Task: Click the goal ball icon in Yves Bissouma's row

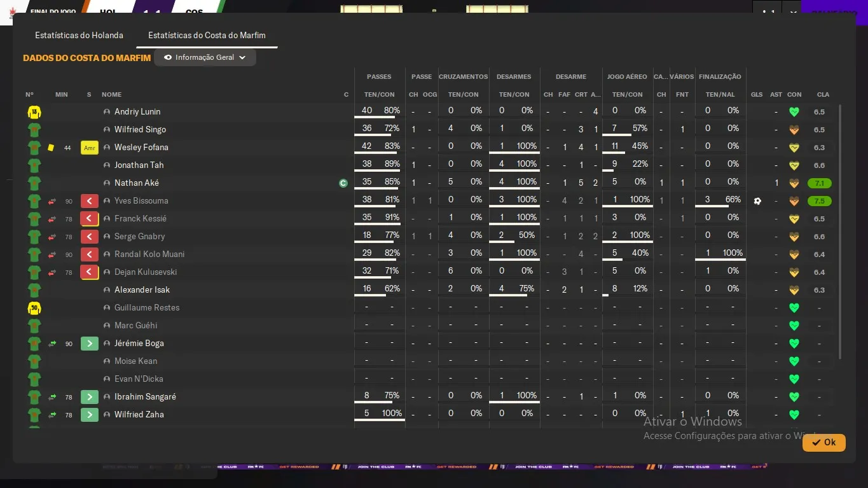Action: pos(757,201)
